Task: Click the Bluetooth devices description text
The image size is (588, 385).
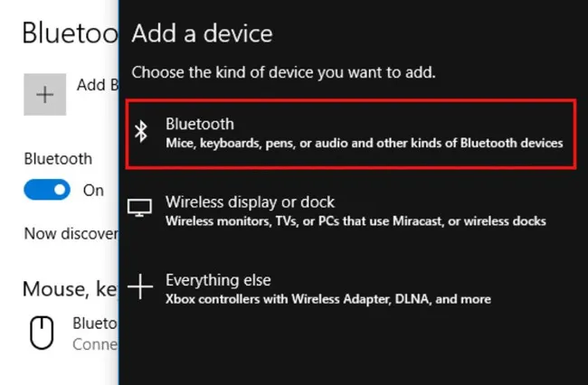Action: (364, 143)
